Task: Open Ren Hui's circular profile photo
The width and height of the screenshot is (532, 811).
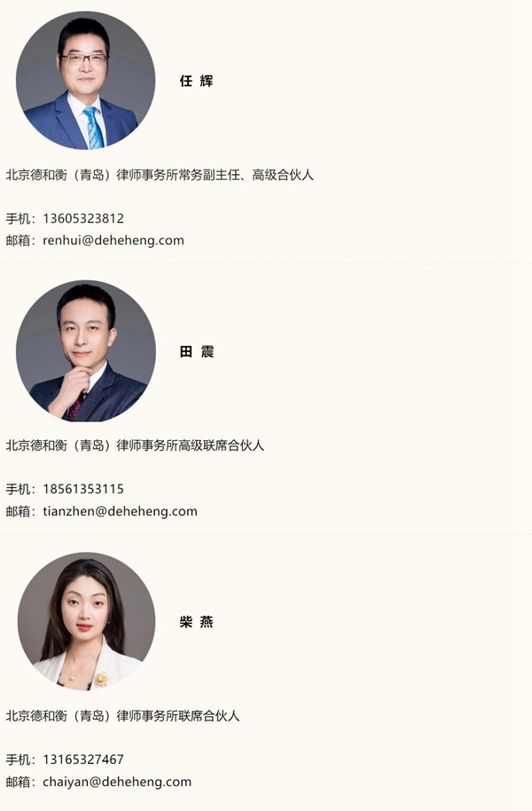Action: click(x=85, y=80)
